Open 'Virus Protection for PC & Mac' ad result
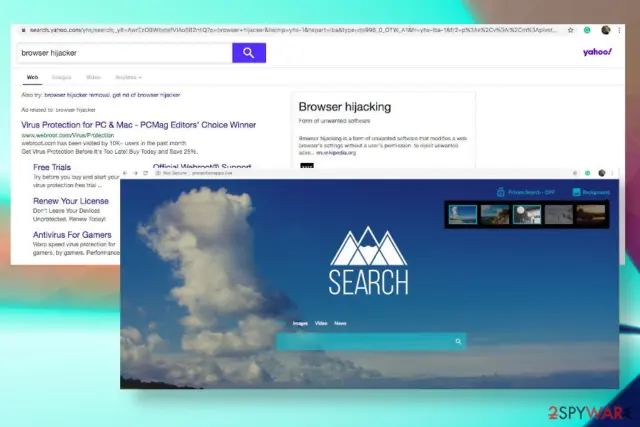Viewport: 640px width, 427px height. click(x=138, y=125)
